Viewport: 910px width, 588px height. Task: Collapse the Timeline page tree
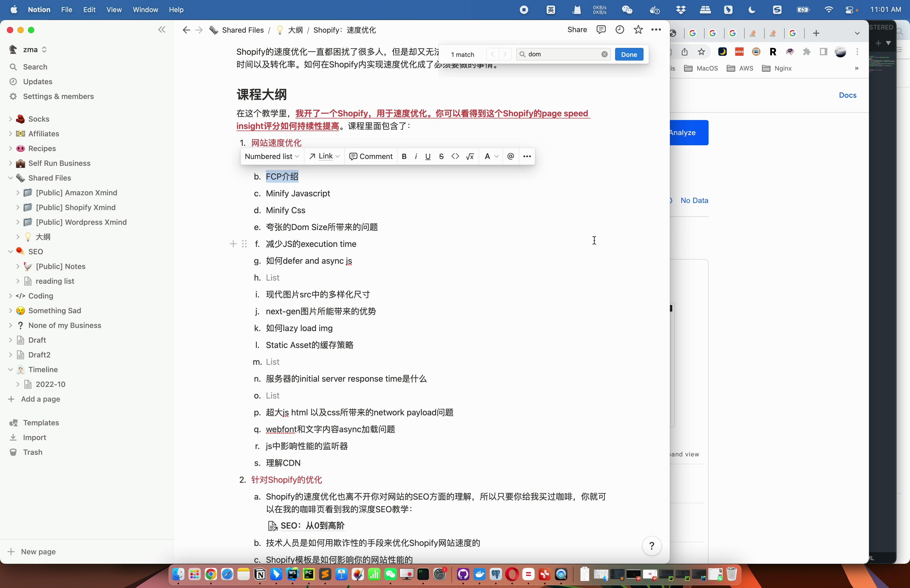coord(10,370)
